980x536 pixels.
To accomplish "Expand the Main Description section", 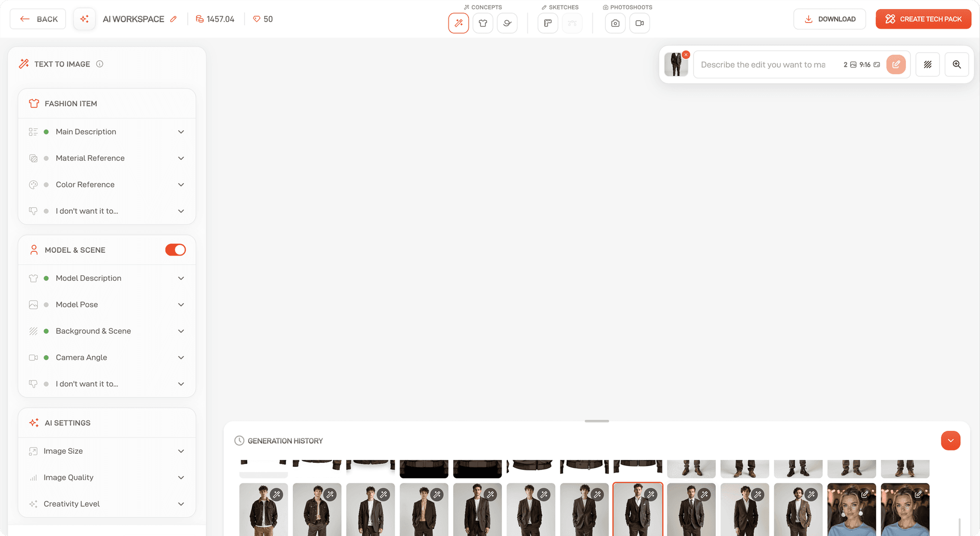I will point(107,132).
